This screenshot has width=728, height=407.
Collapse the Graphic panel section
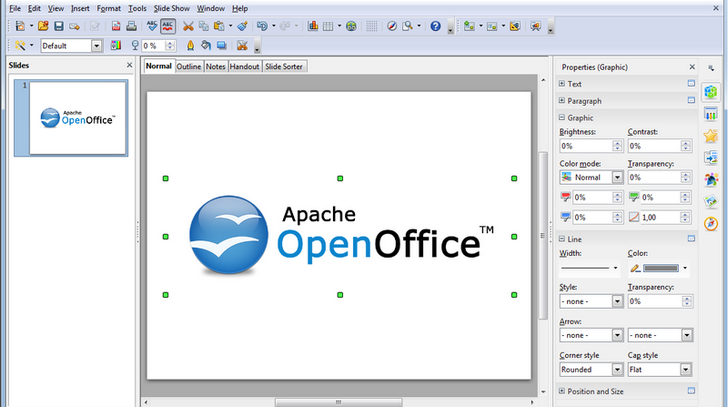tap(562, 117)
